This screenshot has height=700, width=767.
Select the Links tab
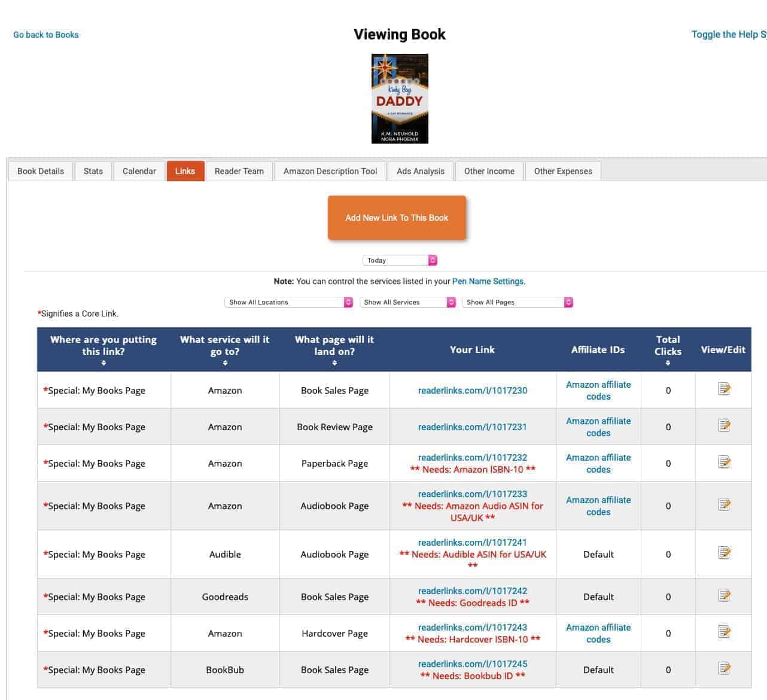tap(185, 171)
